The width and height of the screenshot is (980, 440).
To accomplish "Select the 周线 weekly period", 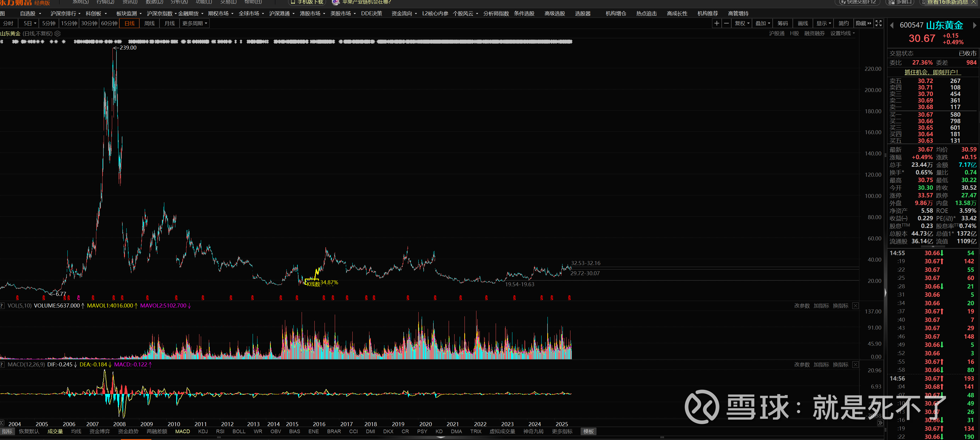I will [x=150, y=24].
